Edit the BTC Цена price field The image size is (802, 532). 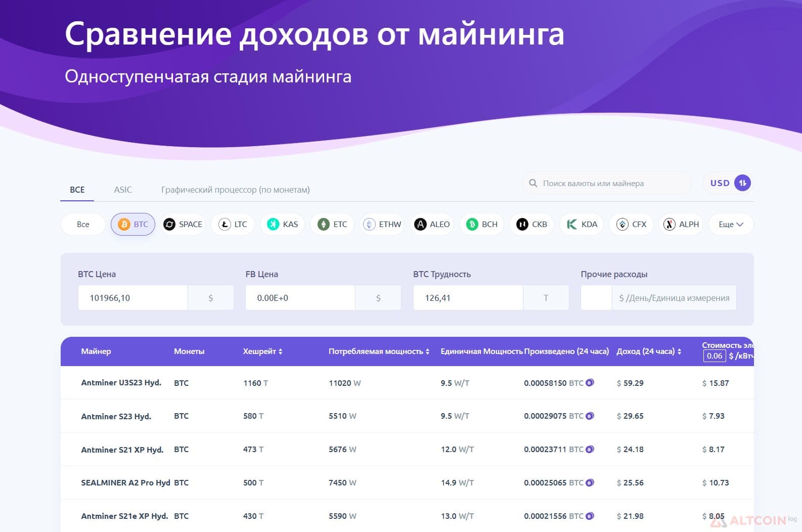133,298
